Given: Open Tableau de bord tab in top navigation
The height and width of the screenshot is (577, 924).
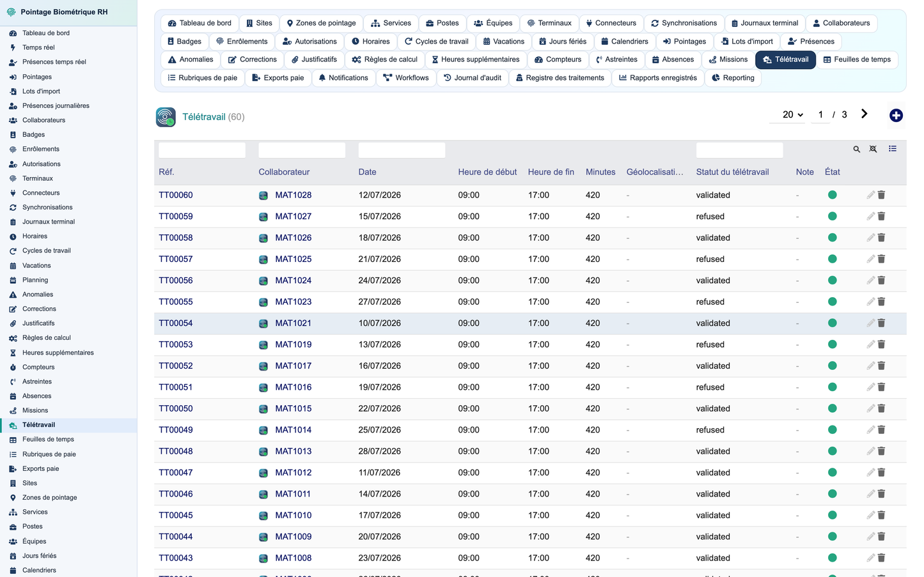Looking at the screenshot, I should 200,23.
